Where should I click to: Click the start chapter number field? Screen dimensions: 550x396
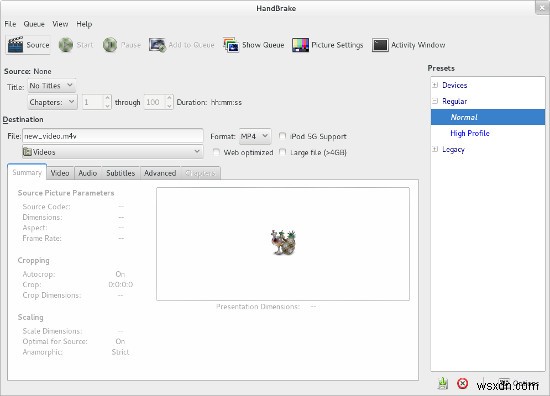(93, 102)
